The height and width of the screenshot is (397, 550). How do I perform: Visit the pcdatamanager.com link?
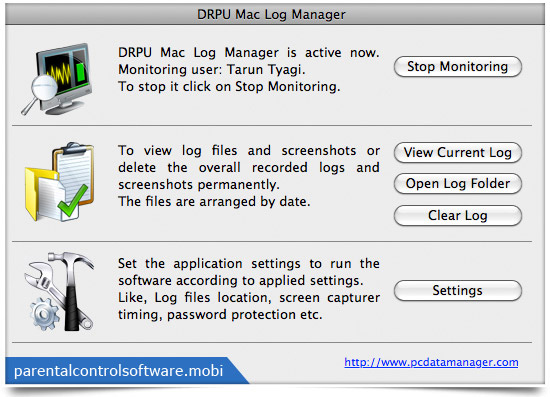click(x=431, y=362)
